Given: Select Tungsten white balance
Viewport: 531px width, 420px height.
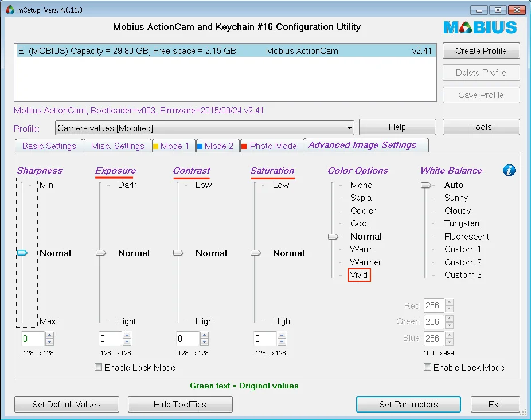Looking at the screenshot, I should coord(462,223).
